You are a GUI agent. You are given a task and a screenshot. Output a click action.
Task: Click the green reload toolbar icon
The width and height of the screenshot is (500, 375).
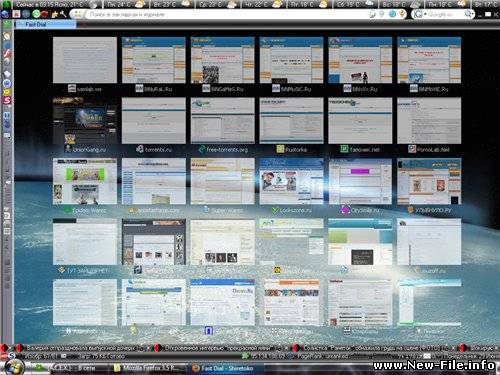36,14
